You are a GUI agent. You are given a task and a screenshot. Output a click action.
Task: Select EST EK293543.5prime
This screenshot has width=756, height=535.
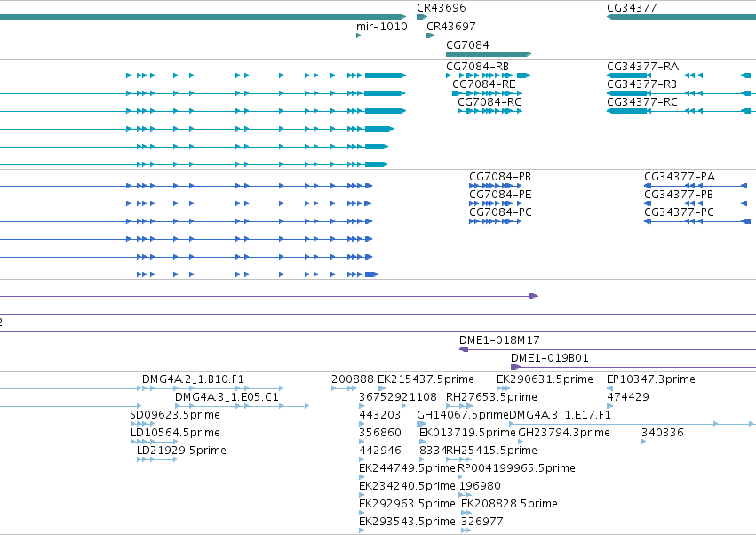(x=407, y=523)
